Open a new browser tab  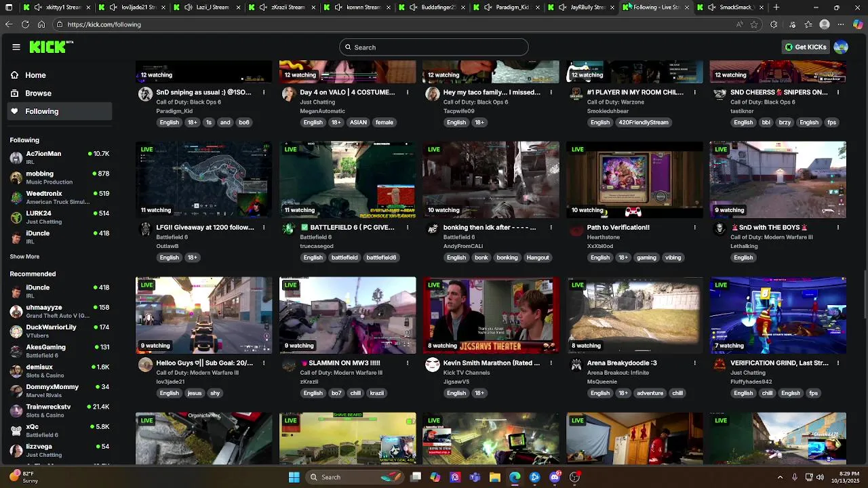pos(776,7)
